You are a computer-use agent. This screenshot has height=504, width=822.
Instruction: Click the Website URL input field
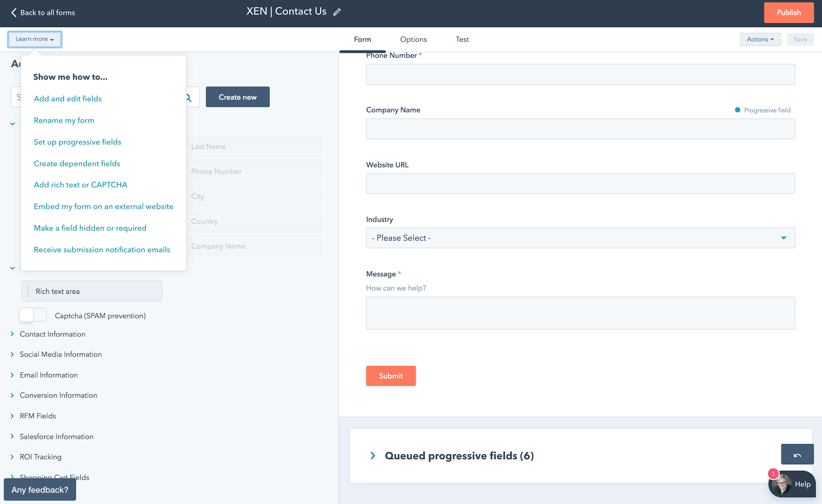581,183
